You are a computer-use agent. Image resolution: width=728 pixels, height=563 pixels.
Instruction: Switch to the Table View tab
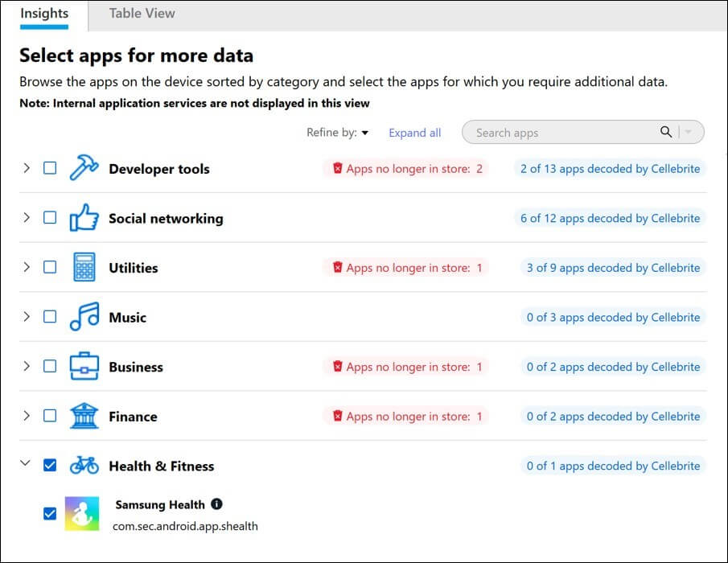(x=142, y=13)
